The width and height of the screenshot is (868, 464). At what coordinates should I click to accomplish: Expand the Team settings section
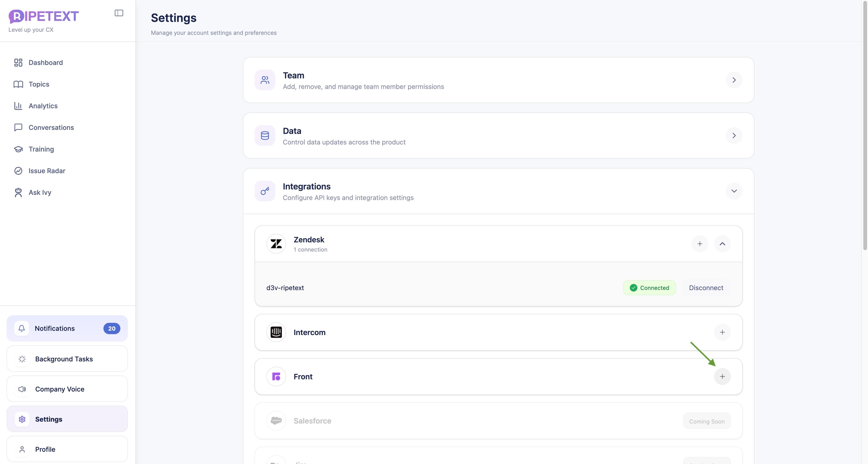734,80
